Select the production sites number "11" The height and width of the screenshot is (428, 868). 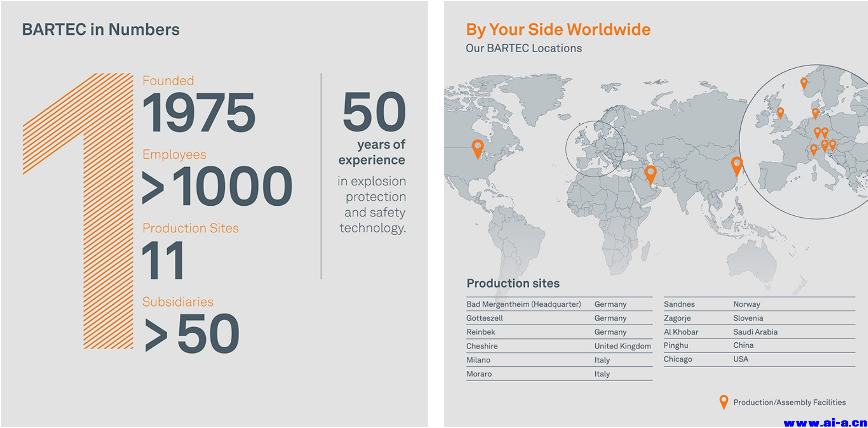coord(163,260)
